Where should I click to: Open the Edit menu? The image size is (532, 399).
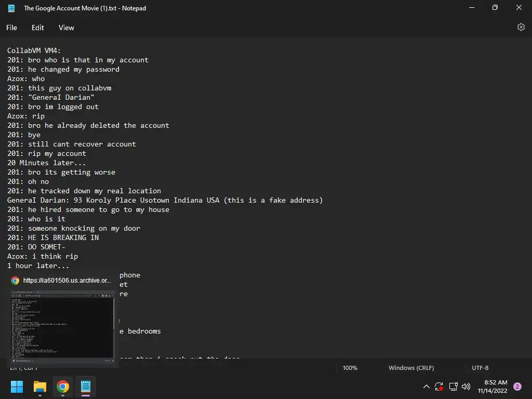coord(37,28)
